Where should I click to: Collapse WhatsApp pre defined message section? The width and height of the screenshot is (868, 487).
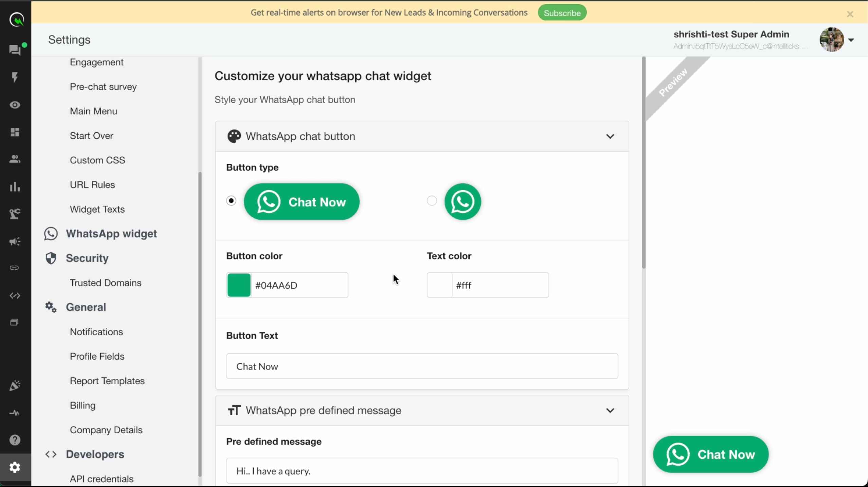pos(610,411)
